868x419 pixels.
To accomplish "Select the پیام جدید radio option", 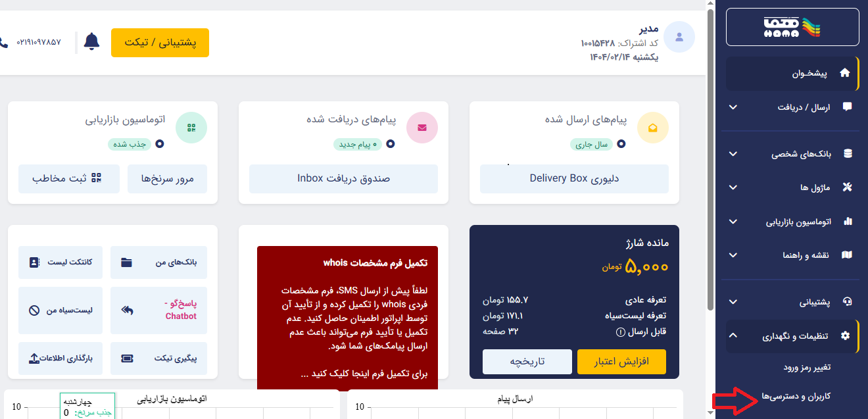I will 391,143.
